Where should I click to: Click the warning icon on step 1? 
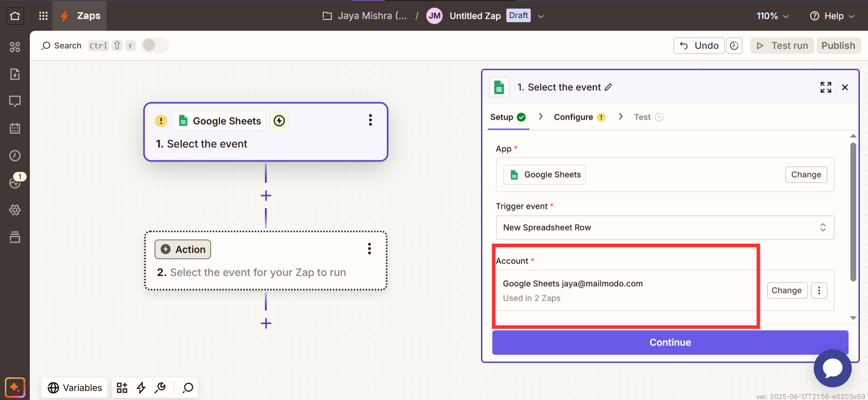[x=161, y=121]
